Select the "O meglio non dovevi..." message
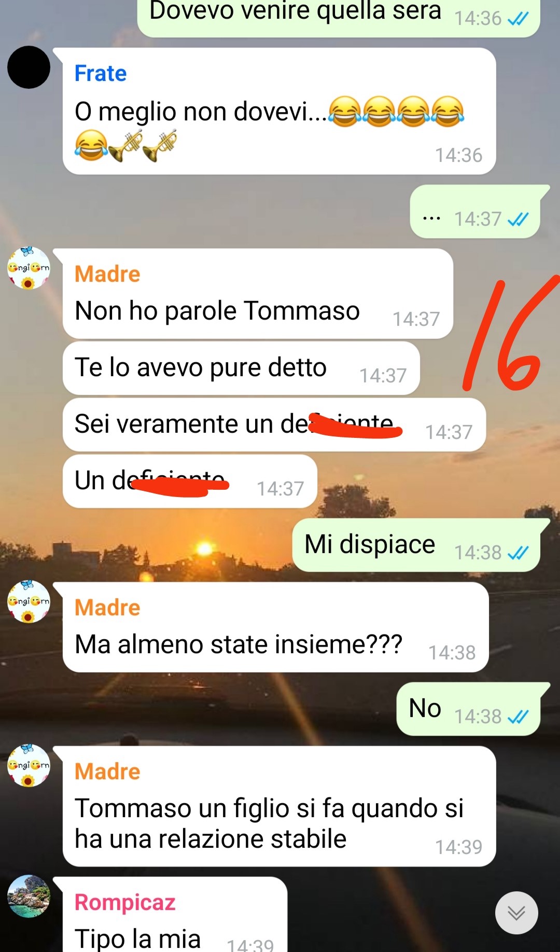Screen dimensions: 560x952 [x=279, y=111]
